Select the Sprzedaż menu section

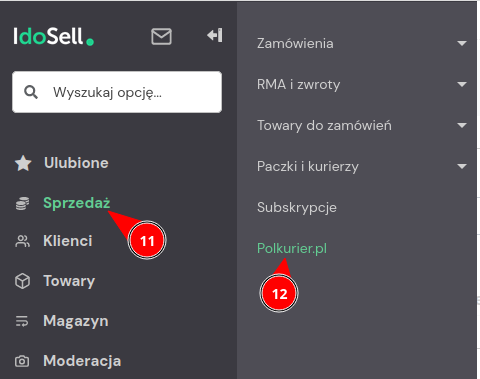point(77,203)
